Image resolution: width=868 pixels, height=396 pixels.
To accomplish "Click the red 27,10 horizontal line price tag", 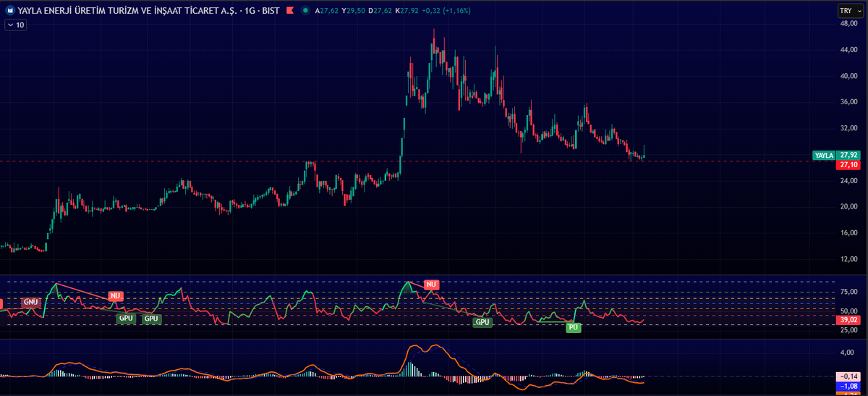I will (848, 165).
